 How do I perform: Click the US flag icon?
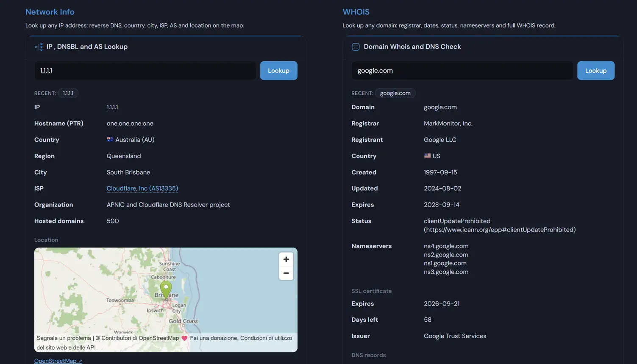427,156
